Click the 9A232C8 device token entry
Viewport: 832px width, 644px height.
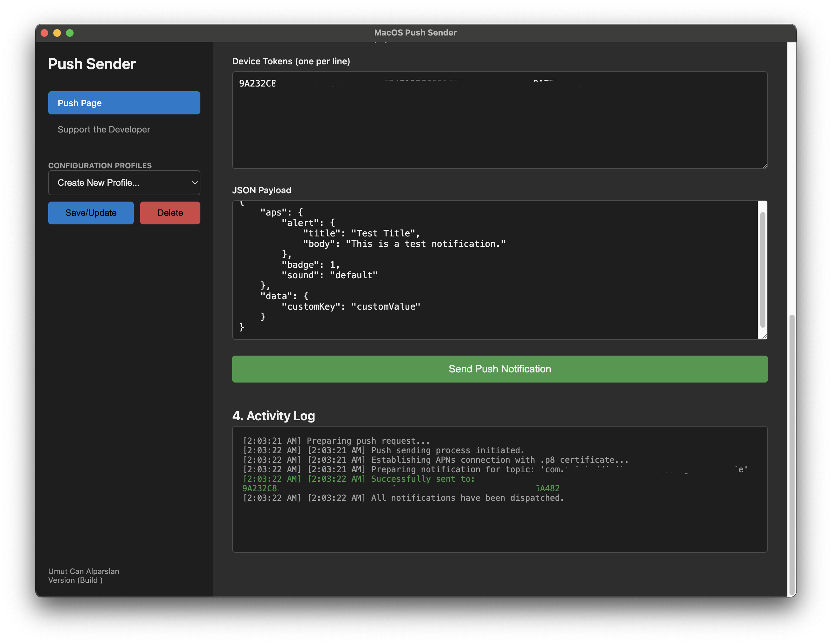click(x=257, y=83)
